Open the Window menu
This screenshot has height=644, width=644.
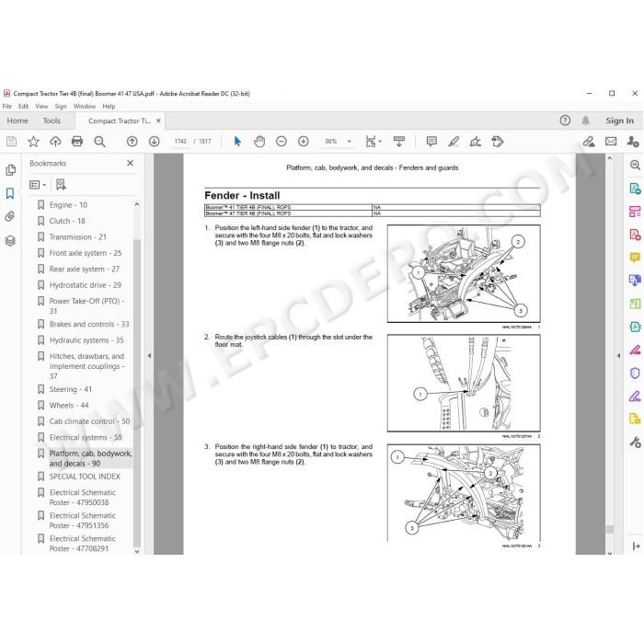[x=85, y=106]
